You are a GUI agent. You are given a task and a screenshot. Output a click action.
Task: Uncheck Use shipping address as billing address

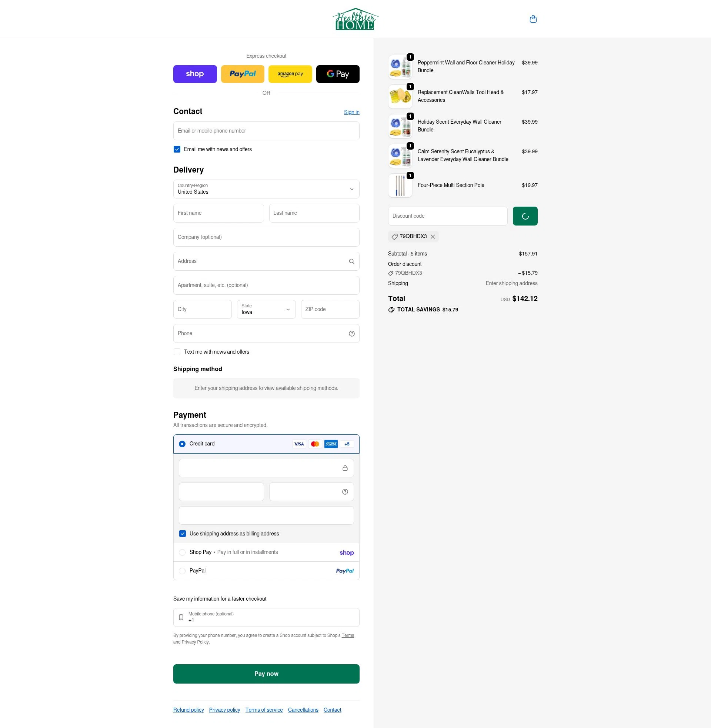coord(182,534)
